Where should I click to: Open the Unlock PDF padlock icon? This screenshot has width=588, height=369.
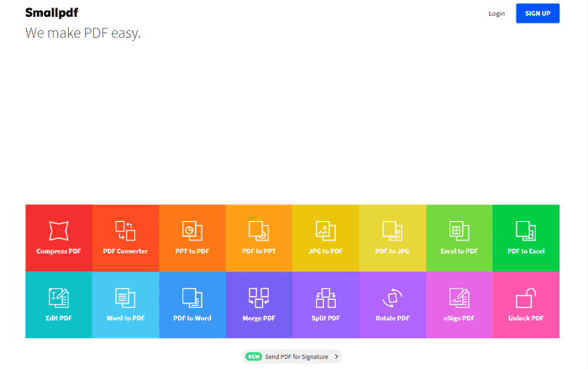(x=526, y=298)
